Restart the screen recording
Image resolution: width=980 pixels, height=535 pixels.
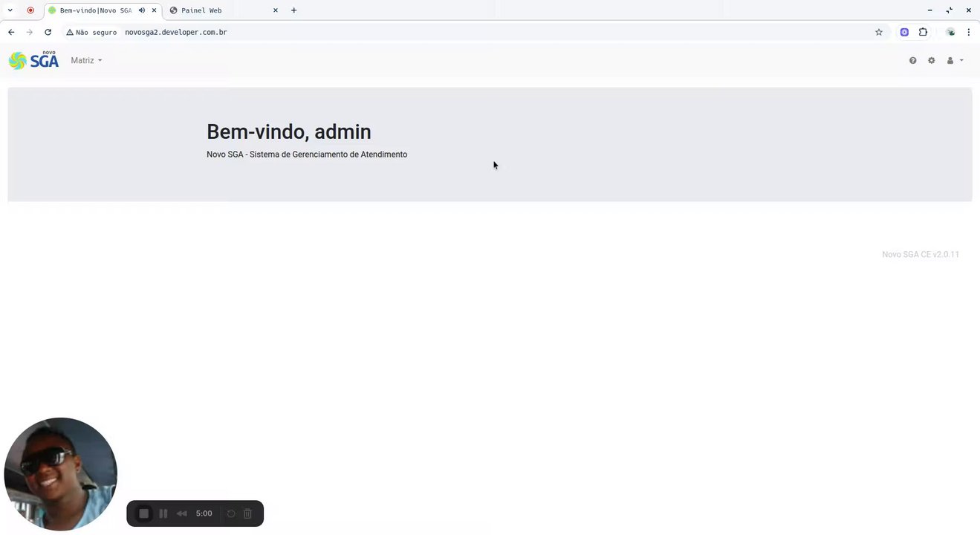pyautogui.click(x=231, y=513)
